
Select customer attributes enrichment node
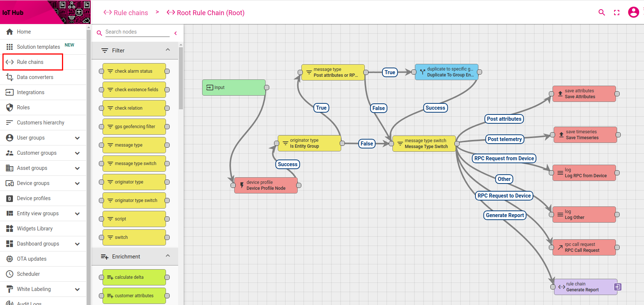click(x=134, y=296)
